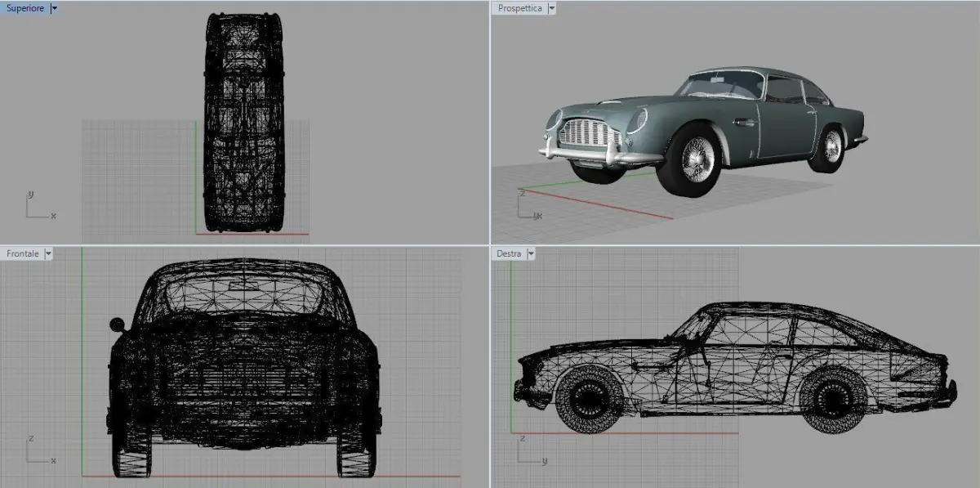Activate the Prospettica viewport title
Image resolution: width=980 pixels, height=488 pixels.
522,8
